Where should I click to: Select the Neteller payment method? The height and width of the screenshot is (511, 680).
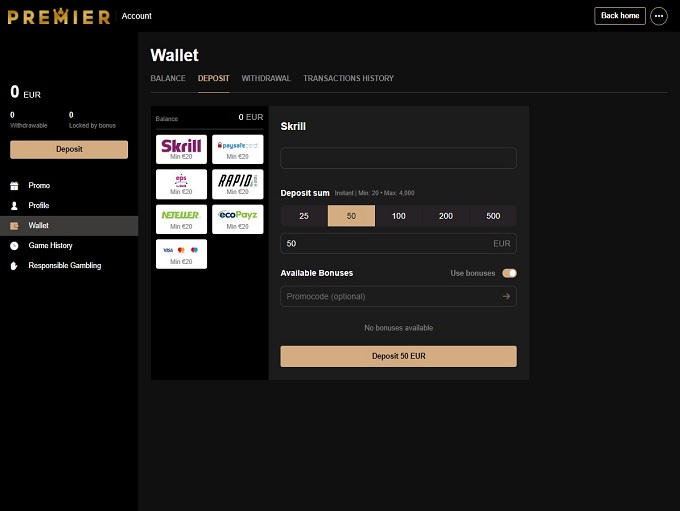click(x=182, y=218)
